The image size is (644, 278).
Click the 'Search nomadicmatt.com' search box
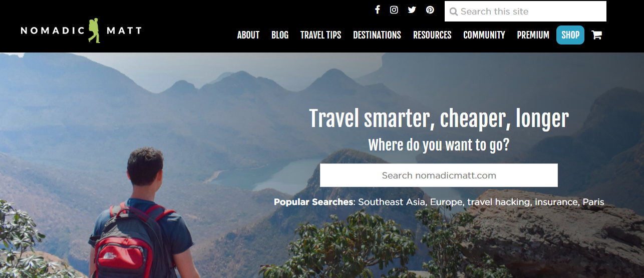[439, 175]
